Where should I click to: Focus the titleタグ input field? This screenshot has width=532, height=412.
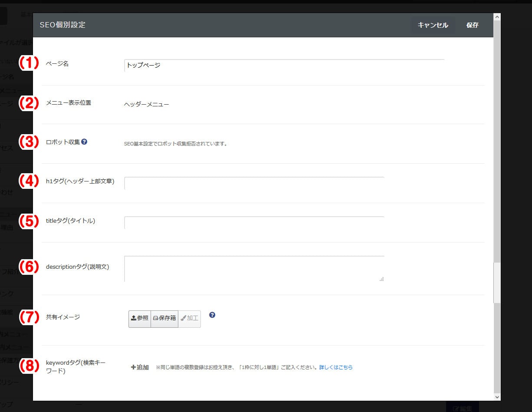click(254, 223)
